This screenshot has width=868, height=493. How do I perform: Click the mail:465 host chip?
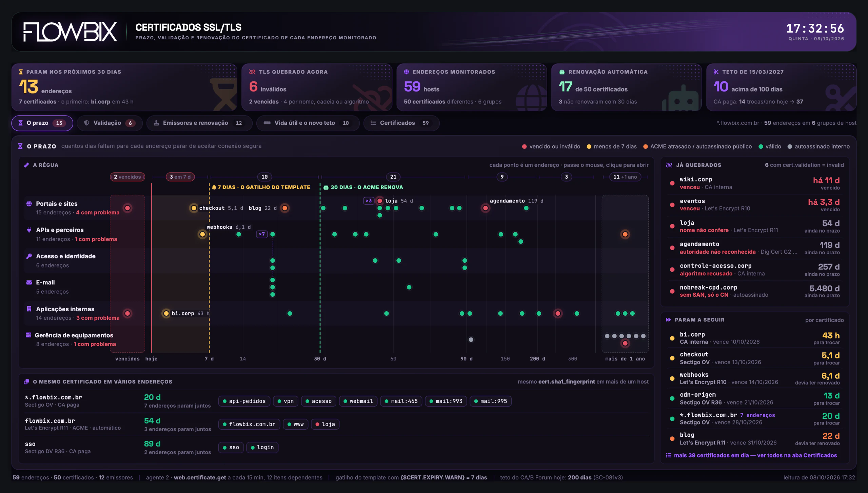tap(401, 401)
